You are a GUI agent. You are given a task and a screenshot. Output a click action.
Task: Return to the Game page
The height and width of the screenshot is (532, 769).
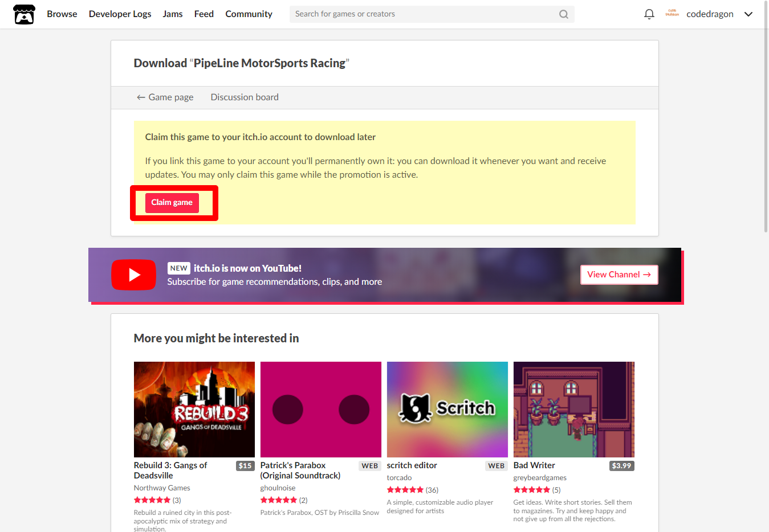click(165, 97)
